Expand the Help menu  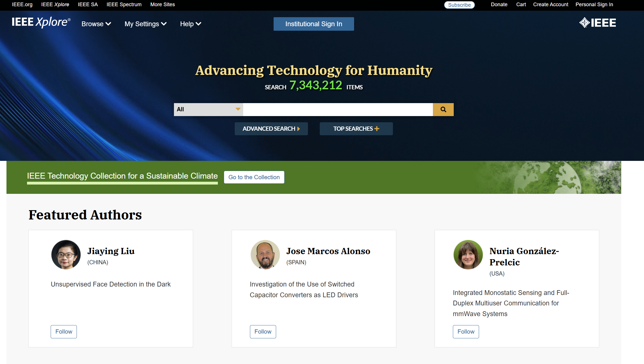click(191, 24)
